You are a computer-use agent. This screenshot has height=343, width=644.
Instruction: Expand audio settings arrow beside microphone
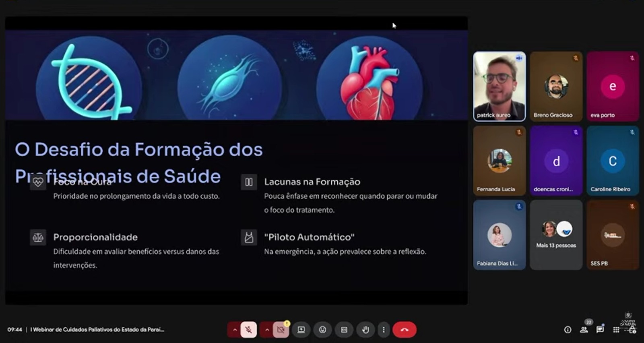tap(234, 330)
